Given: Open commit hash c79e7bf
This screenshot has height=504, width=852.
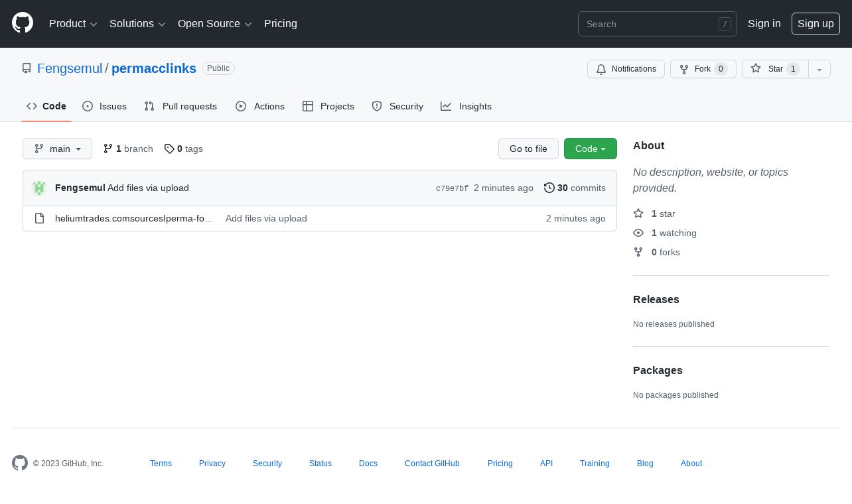Looking at the screenshot, I should pos(452,188).
